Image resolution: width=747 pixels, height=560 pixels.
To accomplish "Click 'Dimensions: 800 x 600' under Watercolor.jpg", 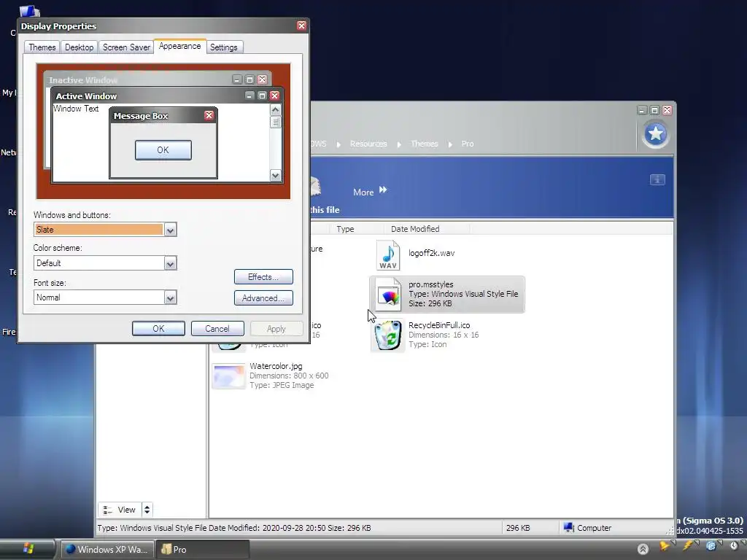I will click(289, 376).
